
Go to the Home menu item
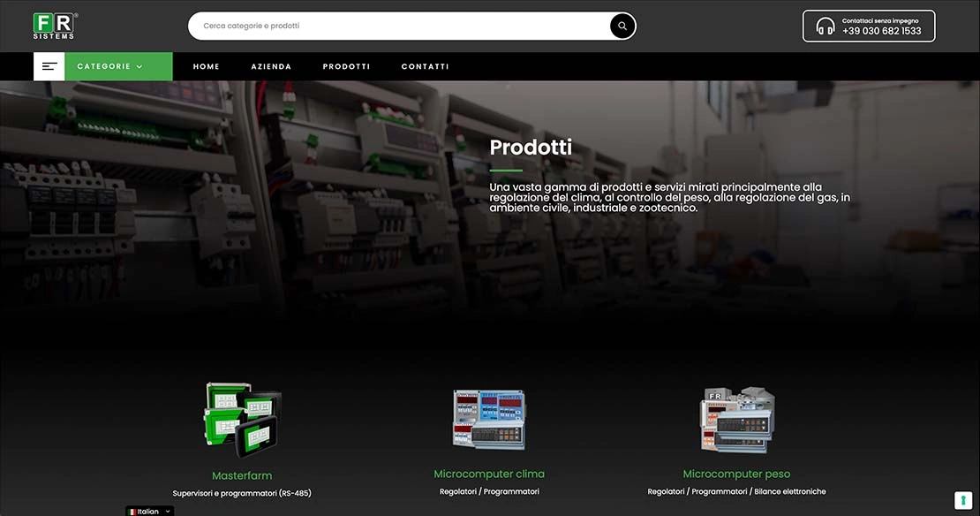pos(207,66)
